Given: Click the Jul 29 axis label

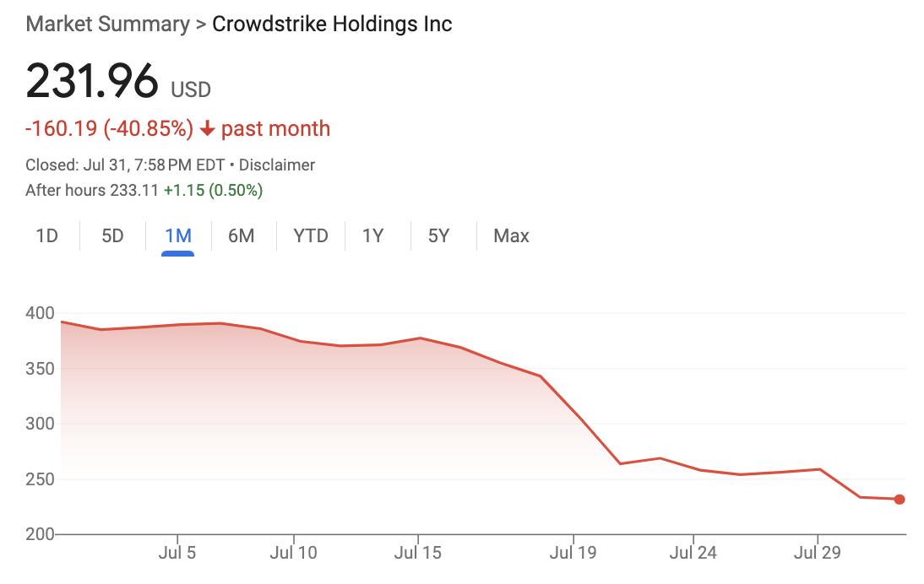Looking at the screenshot, I should click(817, 554).
